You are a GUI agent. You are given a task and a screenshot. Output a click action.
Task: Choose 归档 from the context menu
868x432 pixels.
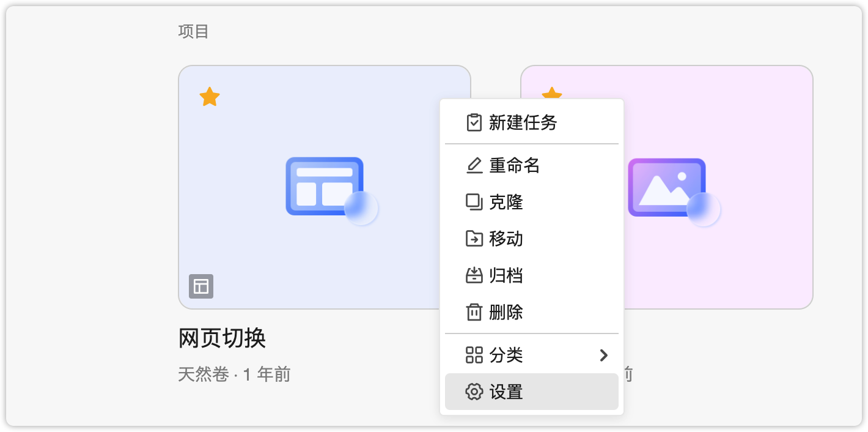click(x=506, y=275)
